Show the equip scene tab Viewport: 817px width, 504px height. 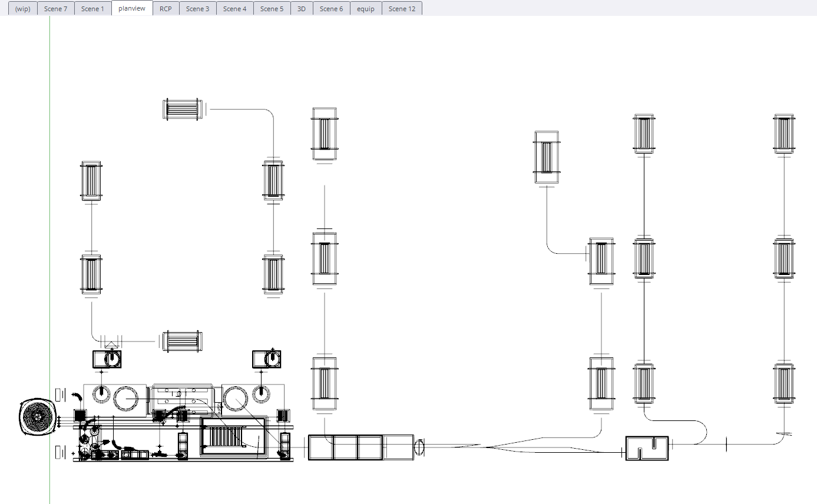click(x=366, y=8)
